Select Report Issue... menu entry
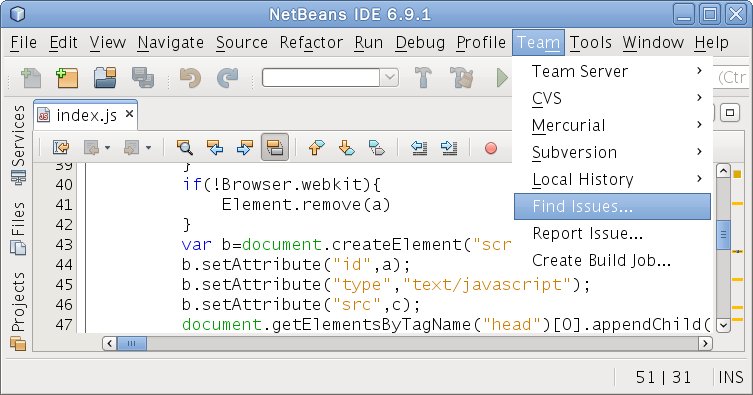Screen dimensions: 753x395 pos(612,233)
